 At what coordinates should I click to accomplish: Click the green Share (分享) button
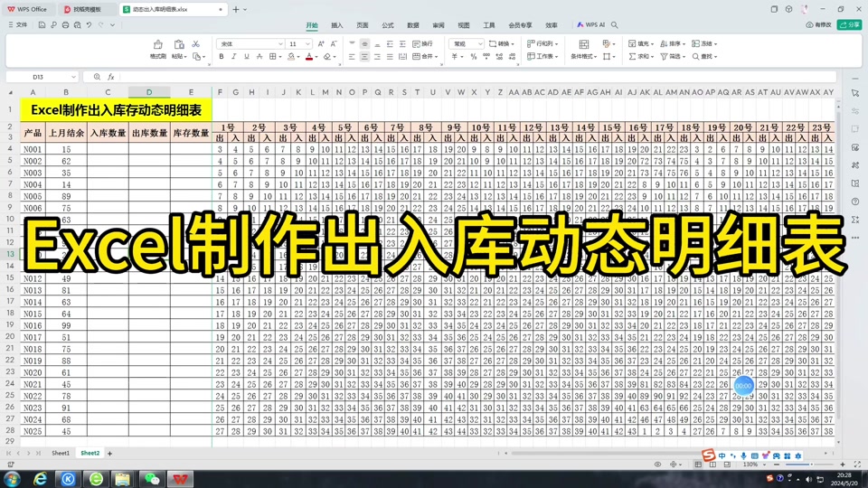[849, 25]
